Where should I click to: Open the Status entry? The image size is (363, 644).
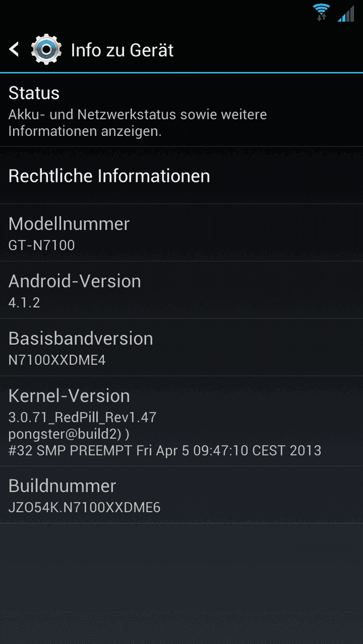[x=181, y=110]
